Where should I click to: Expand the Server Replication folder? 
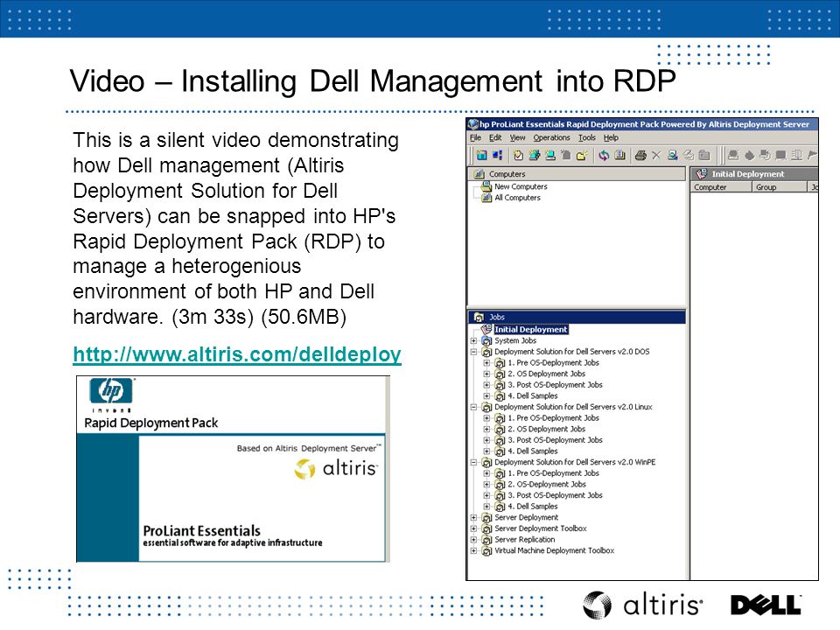coord(473,540)
